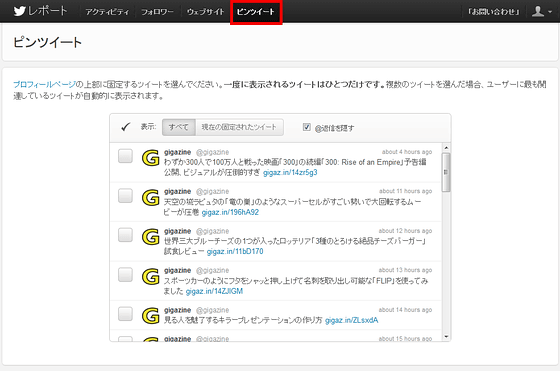
Task: Click gigazine avatar on 11 hours ago tweet
Action: point(150,197)
